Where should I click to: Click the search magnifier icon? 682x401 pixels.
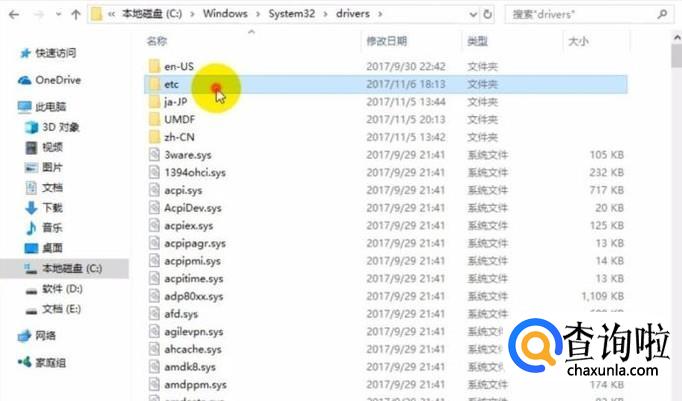pyautogui.click(x=662, y=14)
